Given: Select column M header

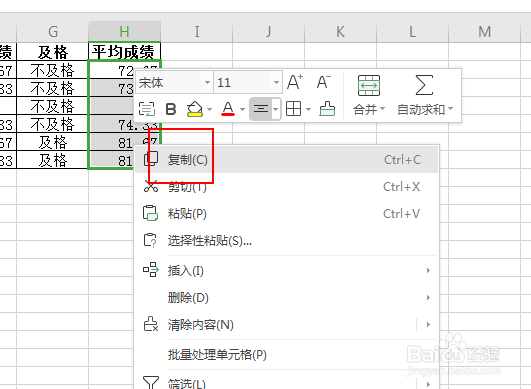Looking at the screenshot, I should click(484, 32).
